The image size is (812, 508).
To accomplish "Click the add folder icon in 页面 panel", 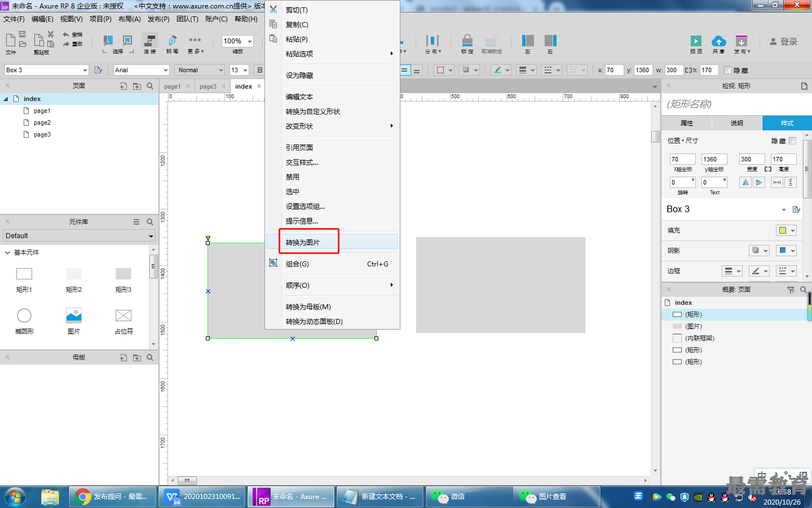I will pos(137,86).
